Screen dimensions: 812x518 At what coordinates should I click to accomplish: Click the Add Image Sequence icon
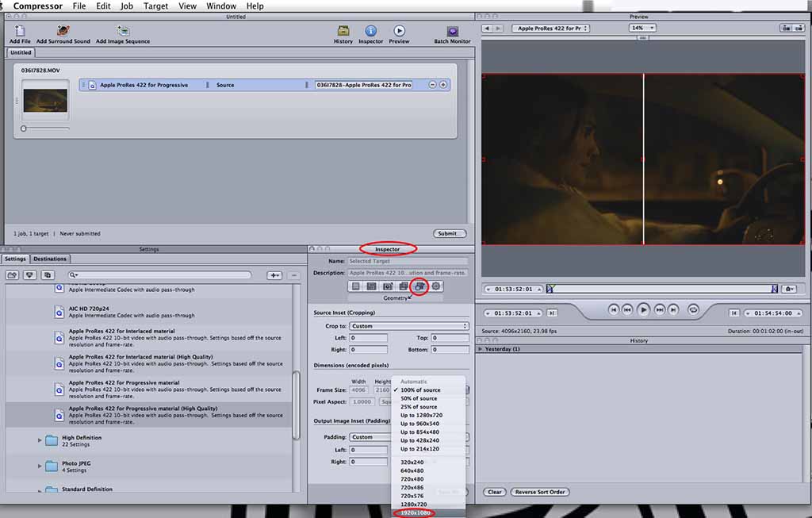tap(123, 31)
